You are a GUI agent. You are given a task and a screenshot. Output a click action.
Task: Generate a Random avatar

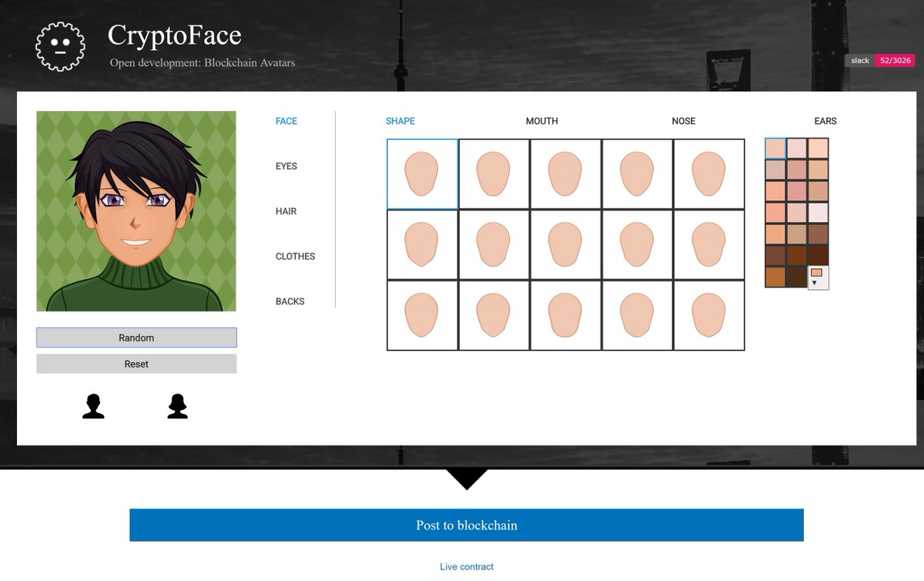click(x=136, y=338)
